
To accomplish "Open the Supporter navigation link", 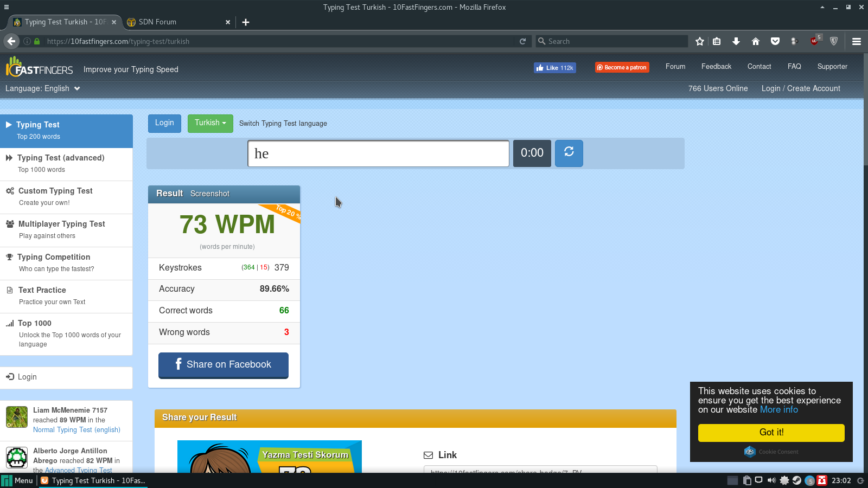I will (x=832, y=67).
